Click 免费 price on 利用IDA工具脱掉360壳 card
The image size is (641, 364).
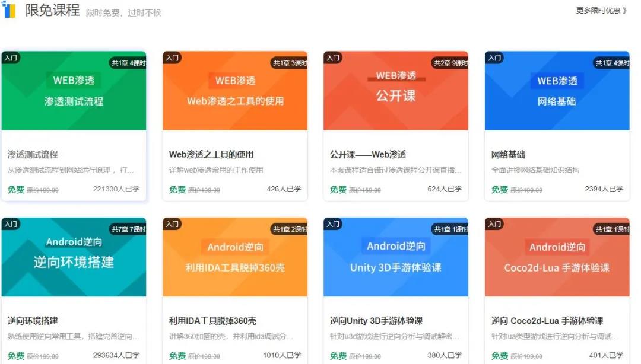(177, 356)
